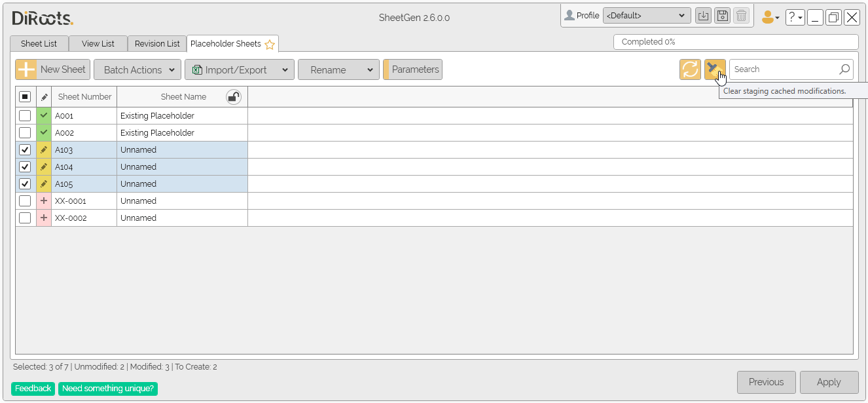868x403 pixels.
Task: Open the Import/Export dropdown
Action: (x=239, y=70)
